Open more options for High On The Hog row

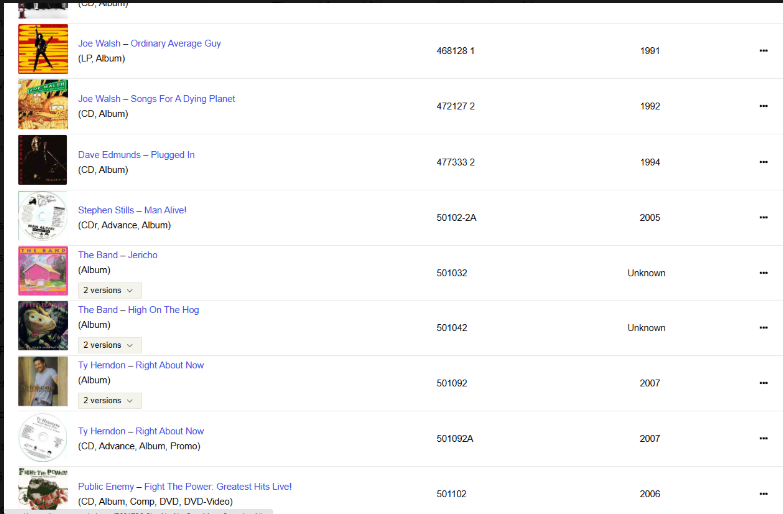pyautogui.click(x=763, y=328)
